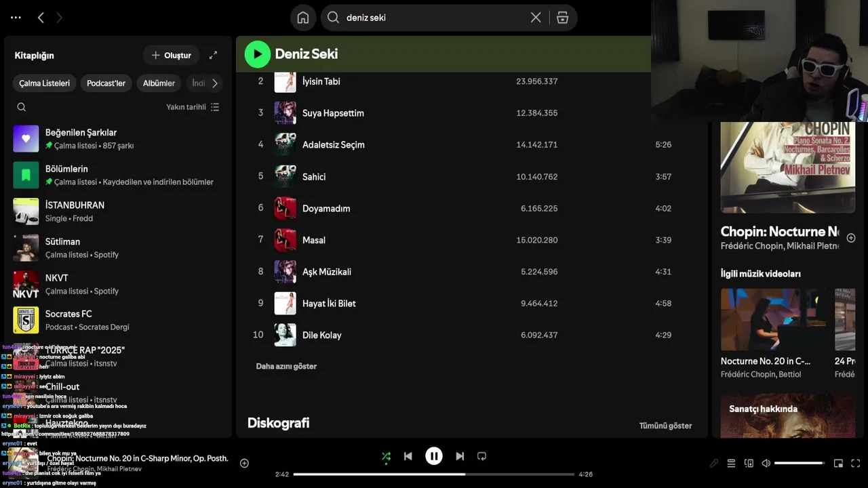Play the track Adaletsiz Seçim
Screen dimensions: 868x488
pyautogui.click(x=333, y=145)
